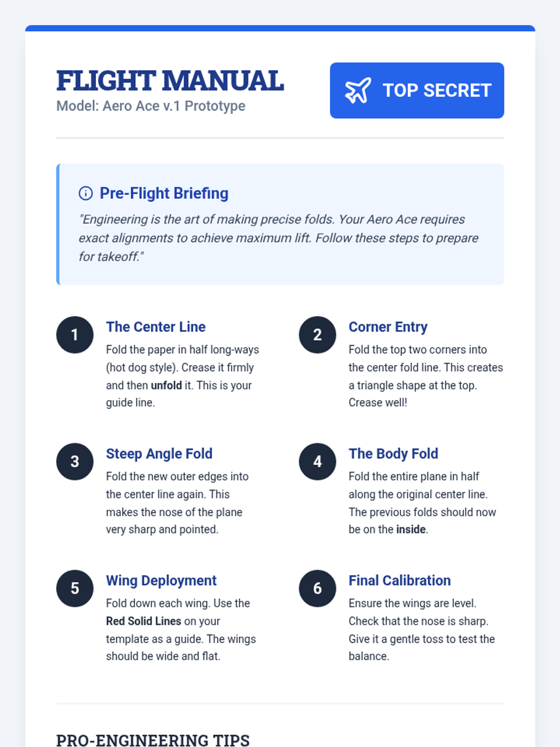The image size is (560, 747).
Task: Click the step 6 number circle
Action: 317,588
